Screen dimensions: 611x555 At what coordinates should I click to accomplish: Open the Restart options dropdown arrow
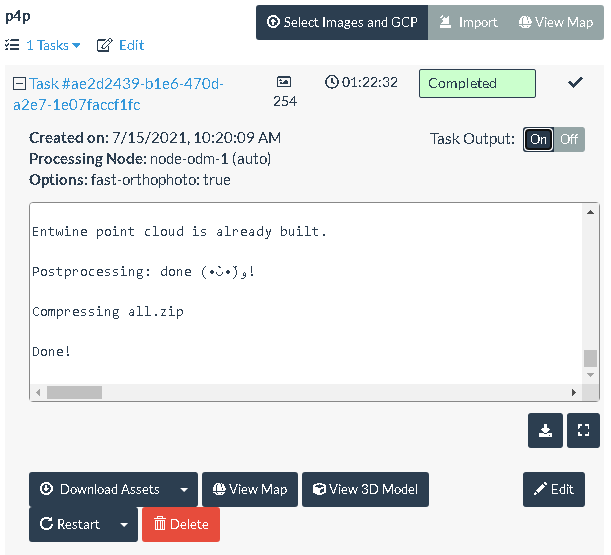(124, 524)
